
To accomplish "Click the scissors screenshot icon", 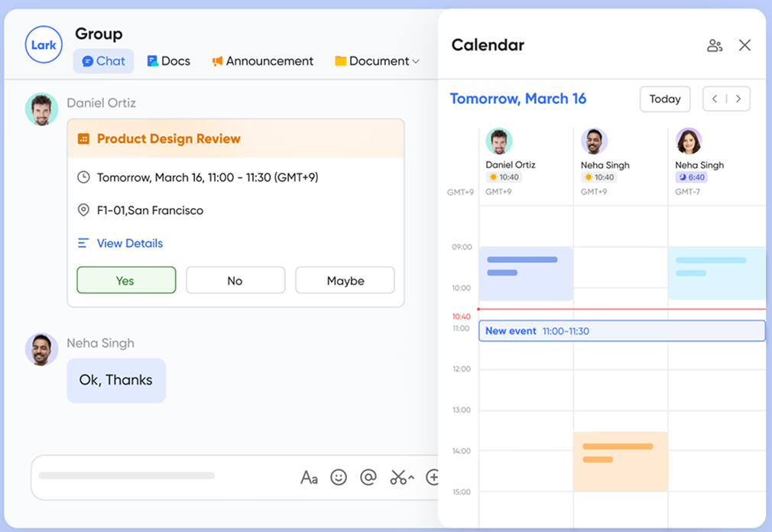I will [399, 478].
